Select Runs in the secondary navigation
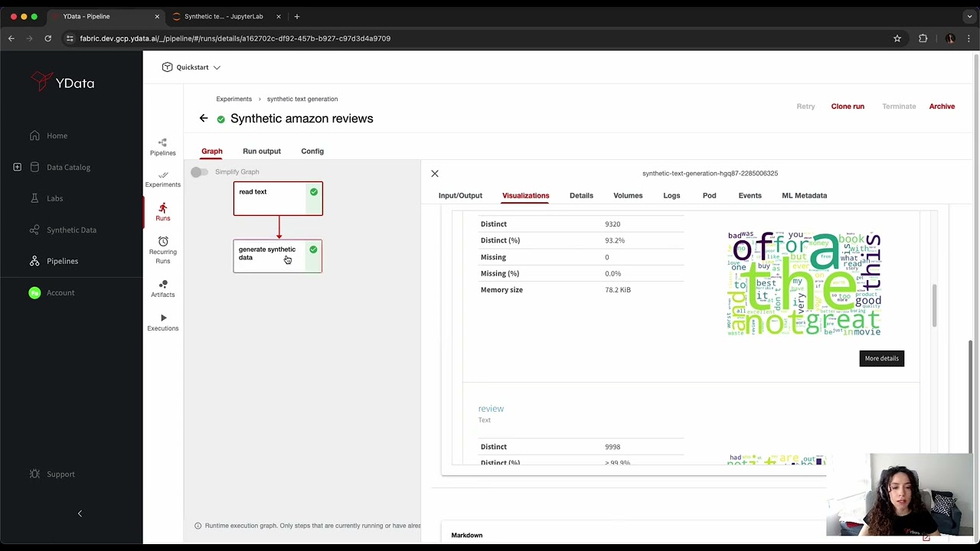 (162, 212)
